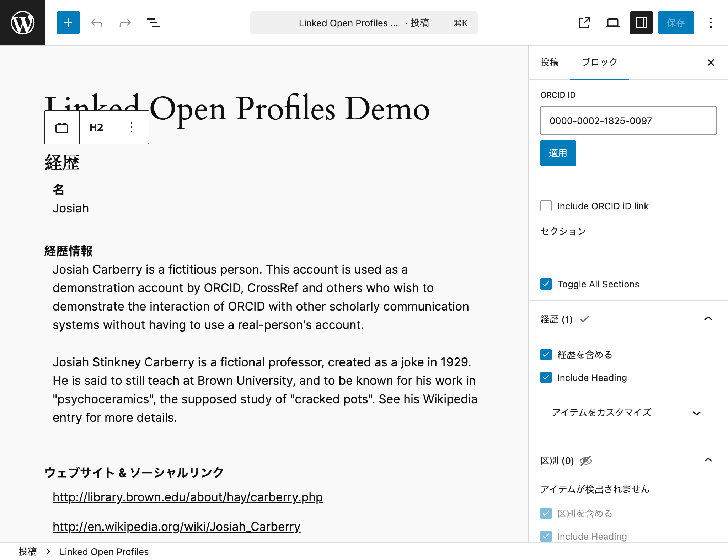Click the fictitious person biography paragraph

261,297
